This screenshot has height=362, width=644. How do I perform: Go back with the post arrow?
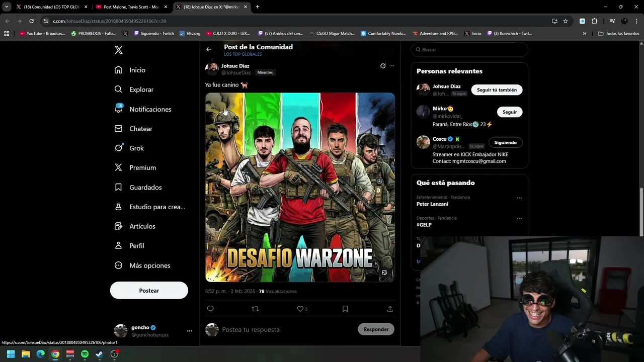(x=209, y=49)
